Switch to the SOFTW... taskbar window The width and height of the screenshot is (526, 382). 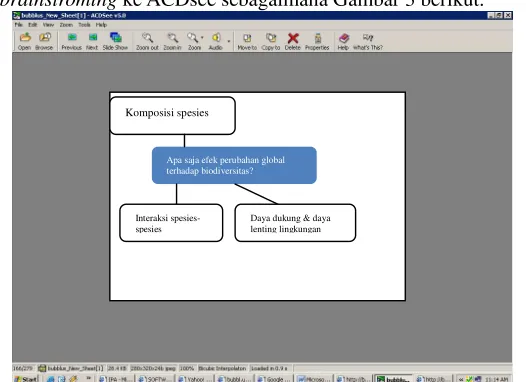[x=155, y=379]
